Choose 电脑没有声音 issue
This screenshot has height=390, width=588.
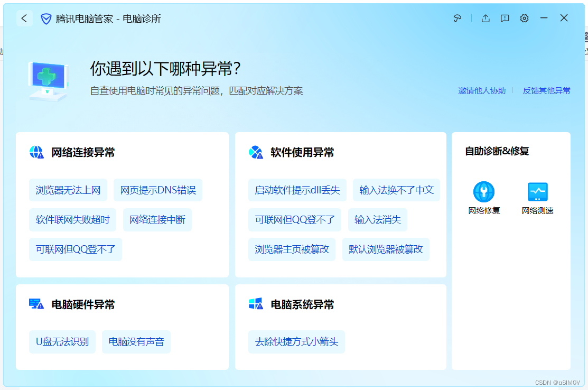tap(136, 341)
